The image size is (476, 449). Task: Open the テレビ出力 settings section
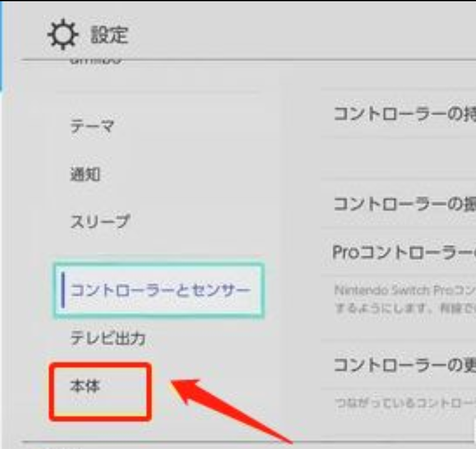[107, 339]
